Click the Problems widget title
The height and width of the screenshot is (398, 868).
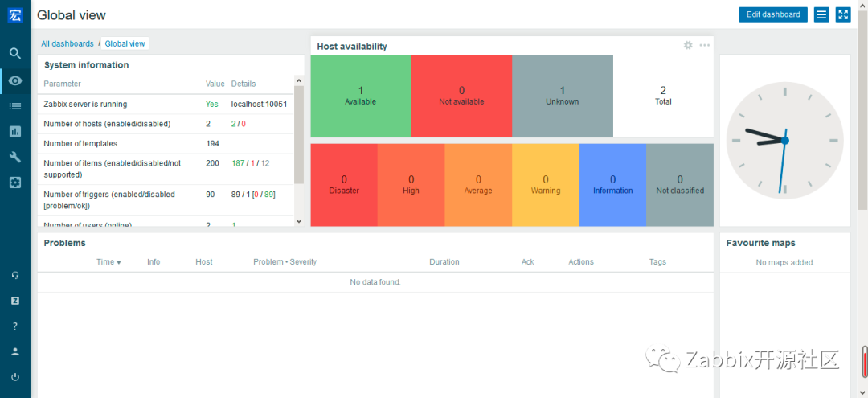click(65, 243)
